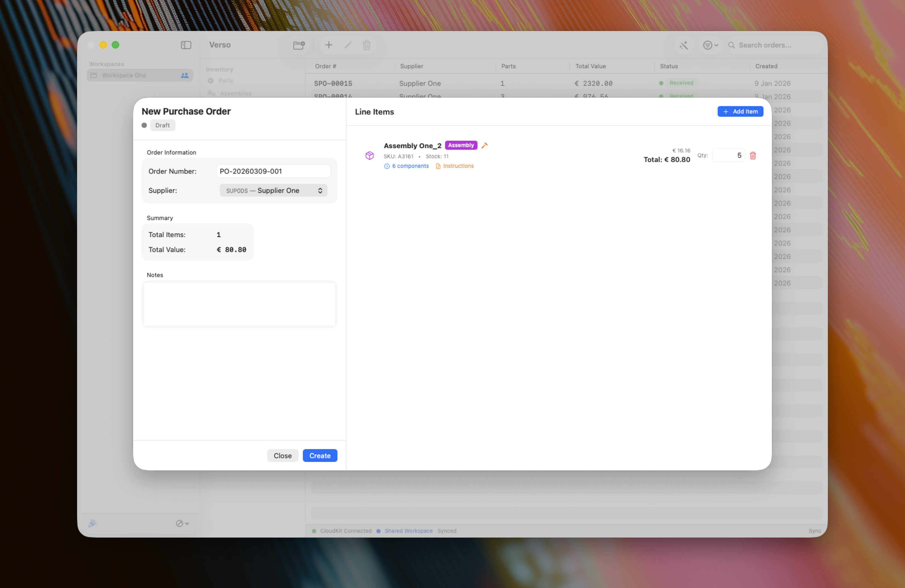
Task: Click the plus add-order toolbar icon
Action: click(x=329, y=45)
